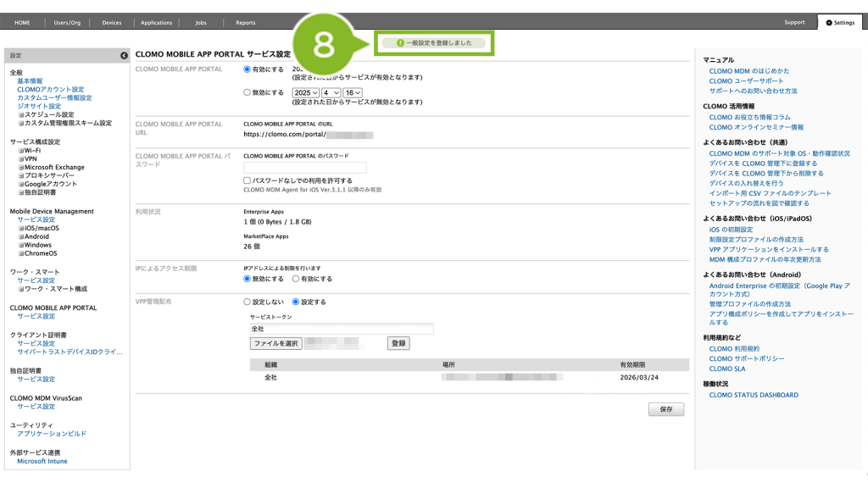Expand the iOS/macOS tree node

[21, 228]
